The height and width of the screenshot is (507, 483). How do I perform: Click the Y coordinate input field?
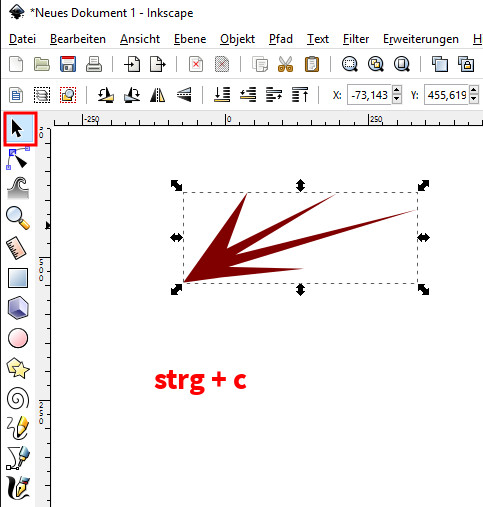pyautogui.click(x=446, y=95)
